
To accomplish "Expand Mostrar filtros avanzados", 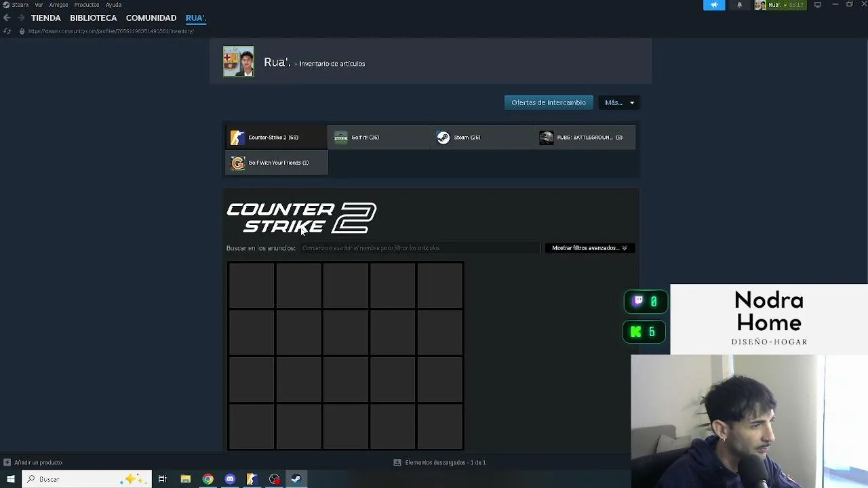I will click(589, 248).
